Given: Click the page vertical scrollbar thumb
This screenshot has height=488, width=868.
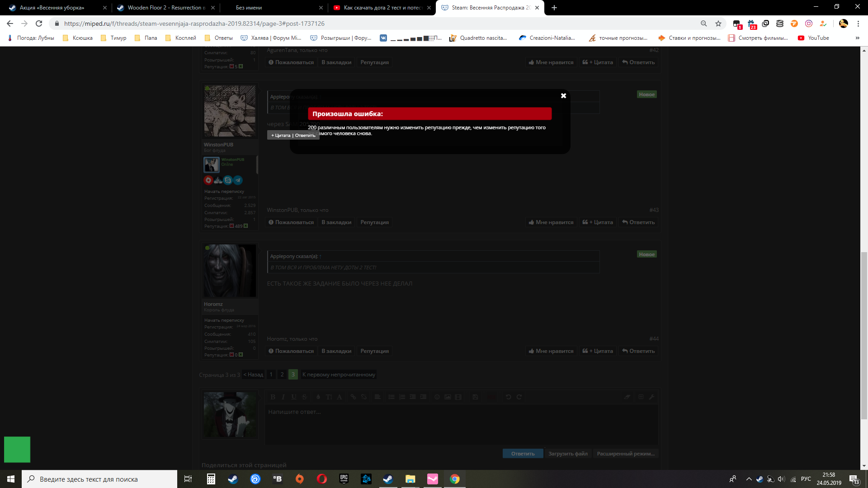Looking at the screenshot, I should click(864, 336).
